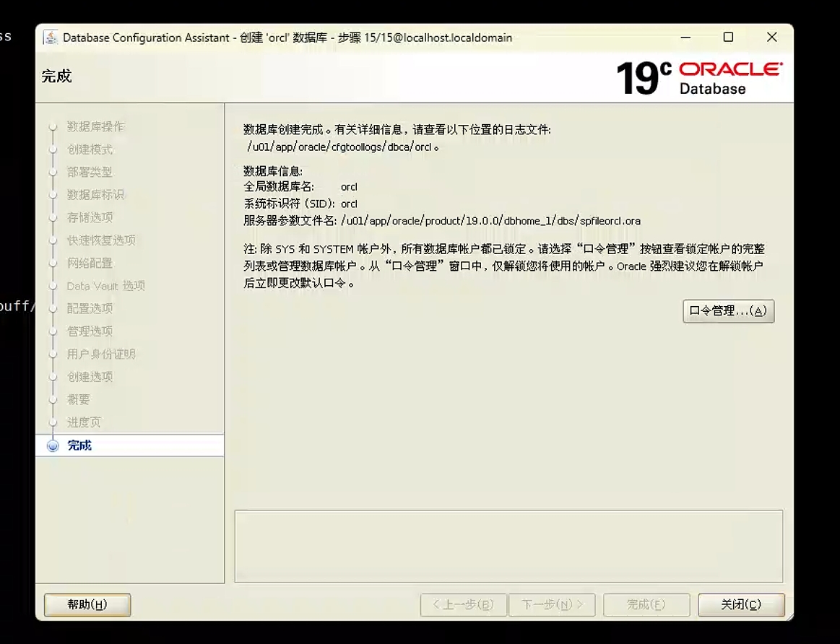The width and height of the screenshot is (840, 644).
Task: Click the 数据库信息: heading
Action: tap(273, 171)
